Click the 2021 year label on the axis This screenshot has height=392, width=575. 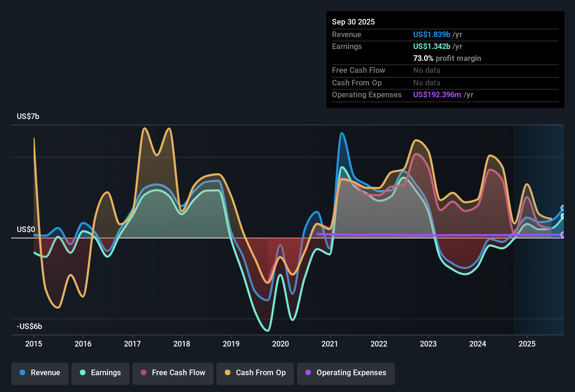(330, 344)
